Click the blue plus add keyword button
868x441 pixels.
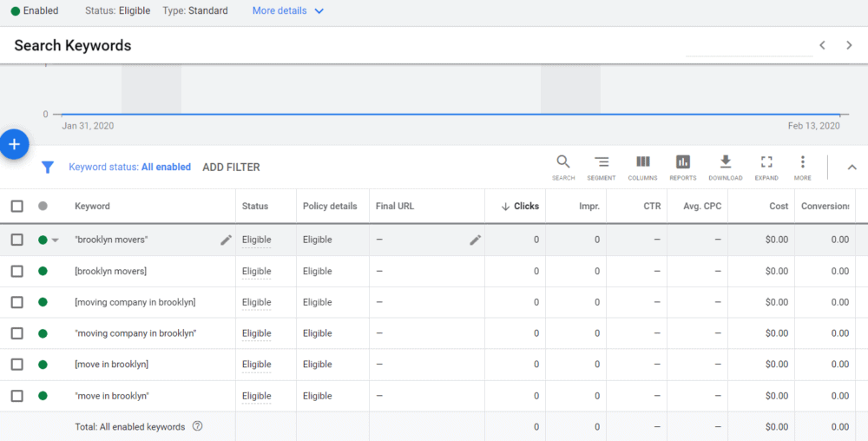pyautogui.click(x=14, y=144)
